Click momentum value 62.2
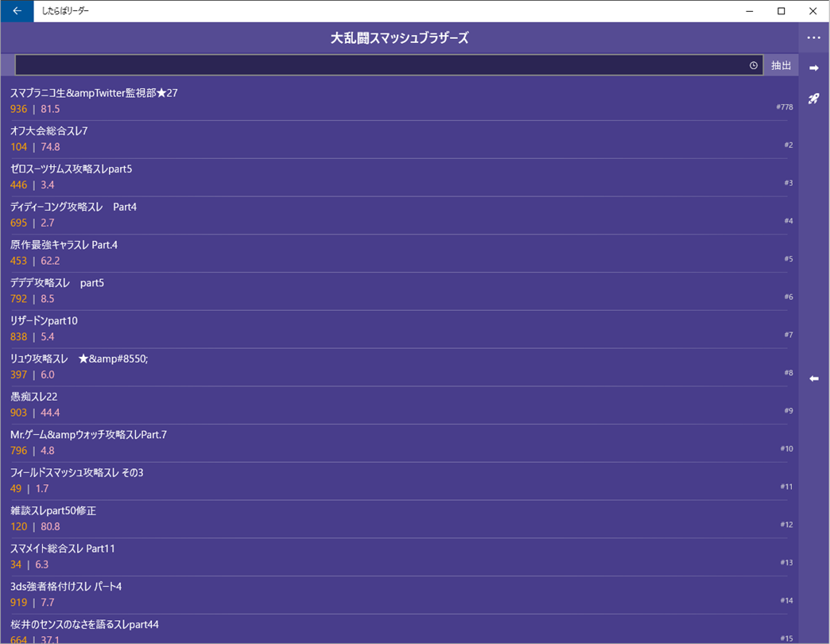830x644 pixels. (x=50, y=261)
